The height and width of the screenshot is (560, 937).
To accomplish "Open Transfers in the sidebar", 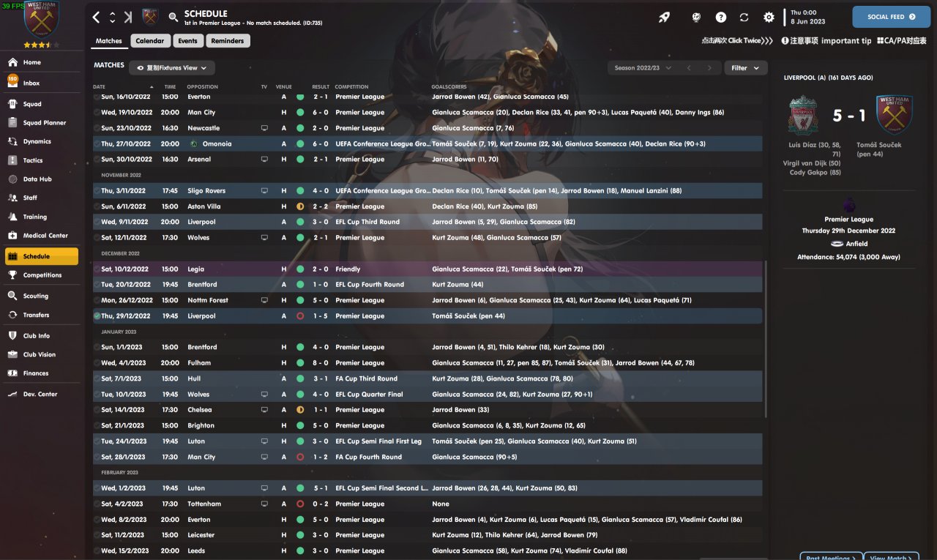I will [41, 315].
